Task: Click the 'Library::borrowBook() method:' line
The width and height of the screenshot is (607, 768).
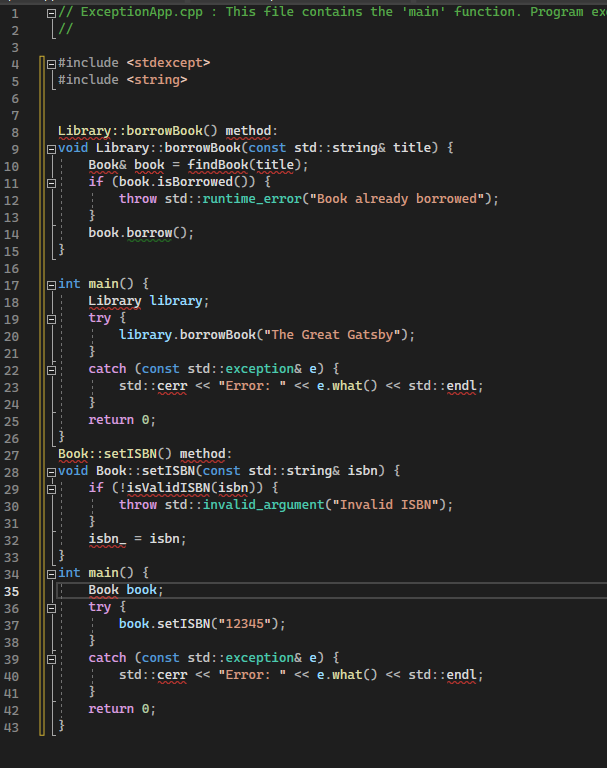Action: pyautogui.click(x=168, y=131)
